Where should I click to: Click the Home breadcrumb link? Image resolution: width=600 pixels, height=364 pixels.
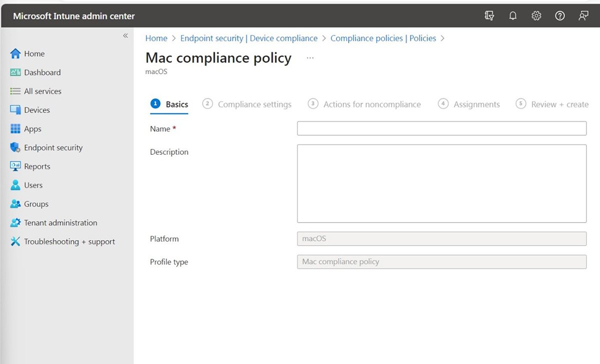pos(156,38)
